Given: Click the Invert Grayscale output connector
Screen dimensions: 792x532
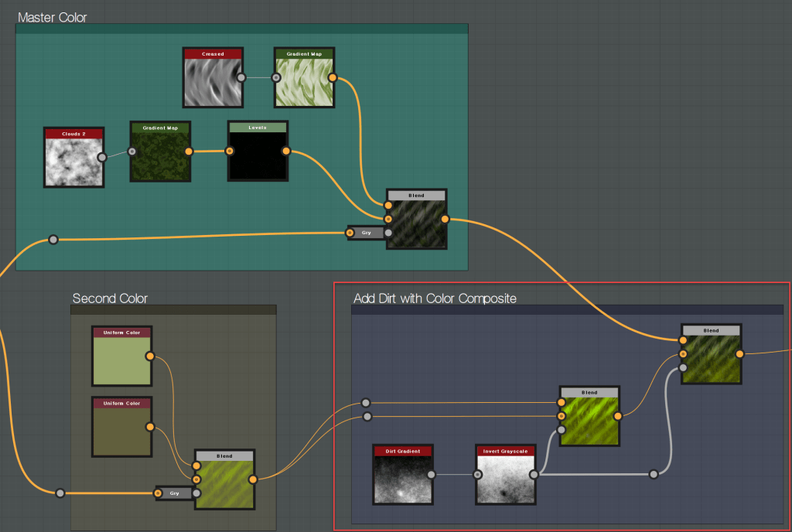Looking at the screenshot, I should (x=534, y=474).
